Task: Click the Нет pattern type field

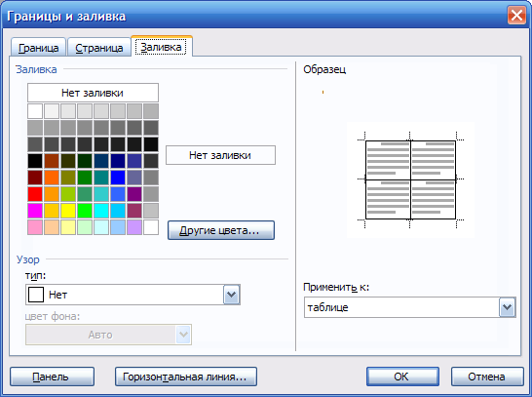Action: 133,295
